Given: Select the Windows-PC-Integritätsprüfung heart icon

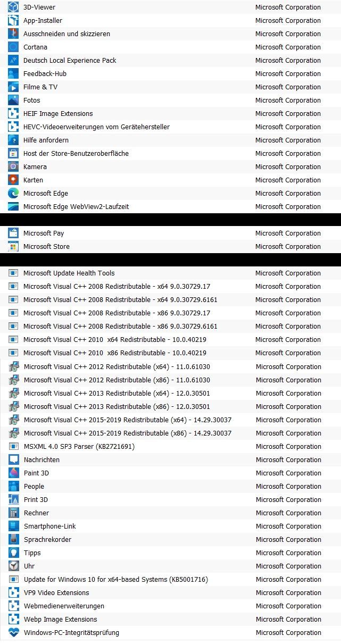Looking at the screenshot, I should [x=14, y=632].
